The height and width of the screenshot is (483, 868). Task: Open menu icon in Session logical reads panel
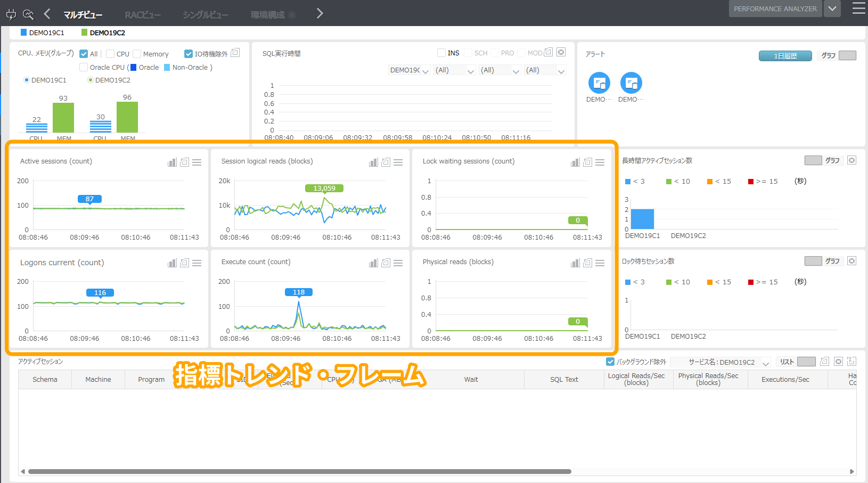pyautogui.click(x=398, y=162)
